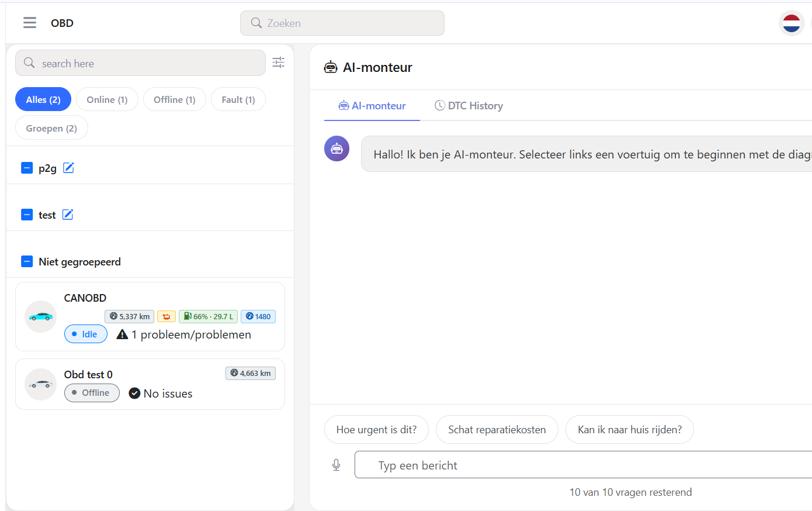Switch to the DTC History tab
The width and height of the screenshot is (812, 511).
469,106
